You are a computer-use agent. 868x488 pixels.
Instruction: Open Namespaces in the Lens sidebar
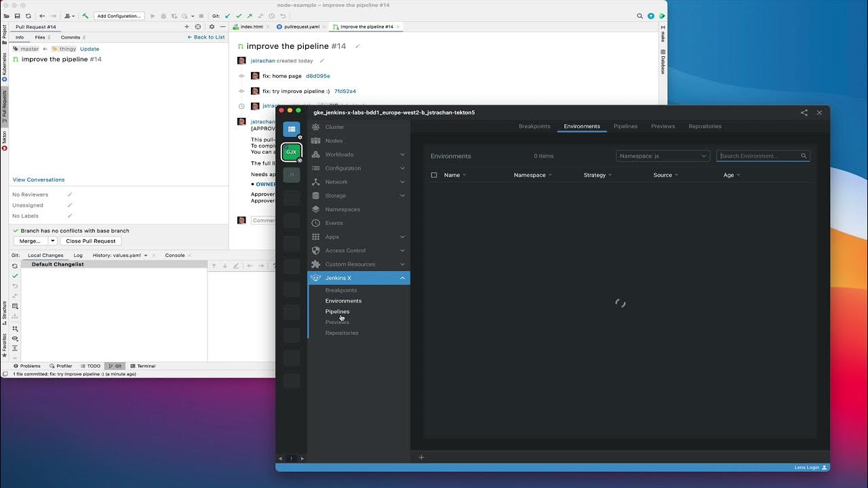click(358, 209)
